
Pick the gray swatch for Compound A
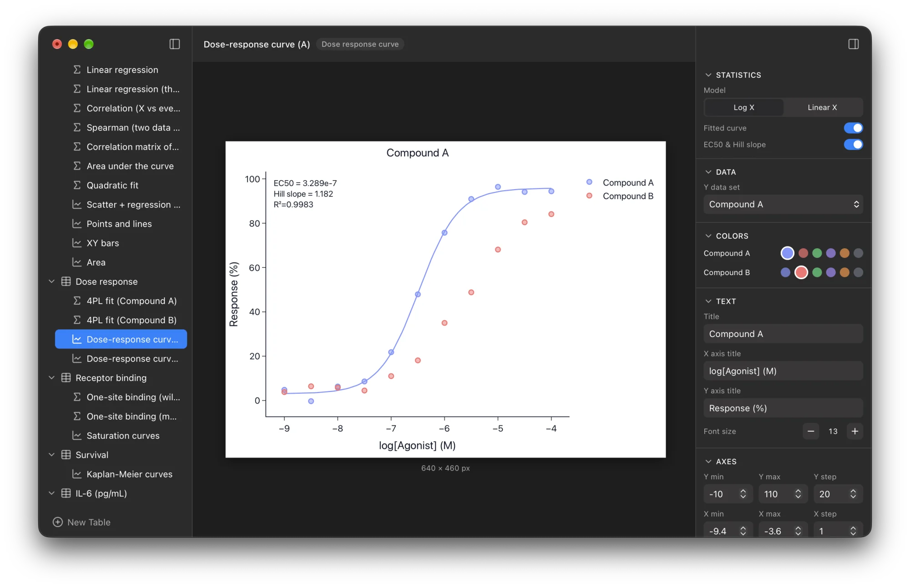[x=858, y=253]
